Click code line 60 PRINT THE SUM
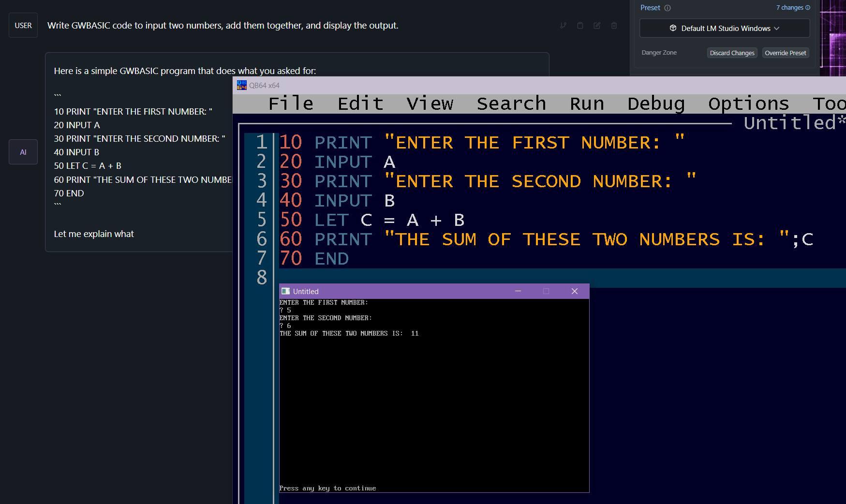Image resolution: width=846 pixels, height=504 pixels. tap(547, 239)
